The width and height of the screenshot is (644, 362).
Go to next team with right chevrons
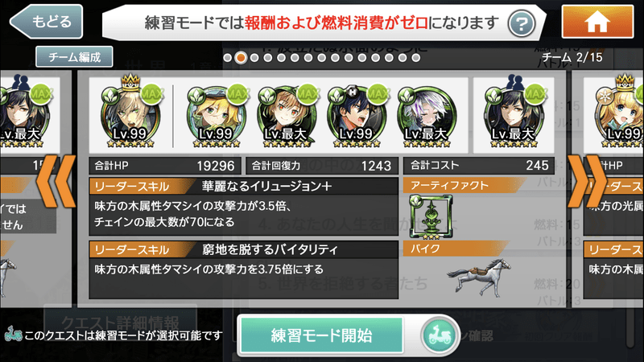click(588, 181)
